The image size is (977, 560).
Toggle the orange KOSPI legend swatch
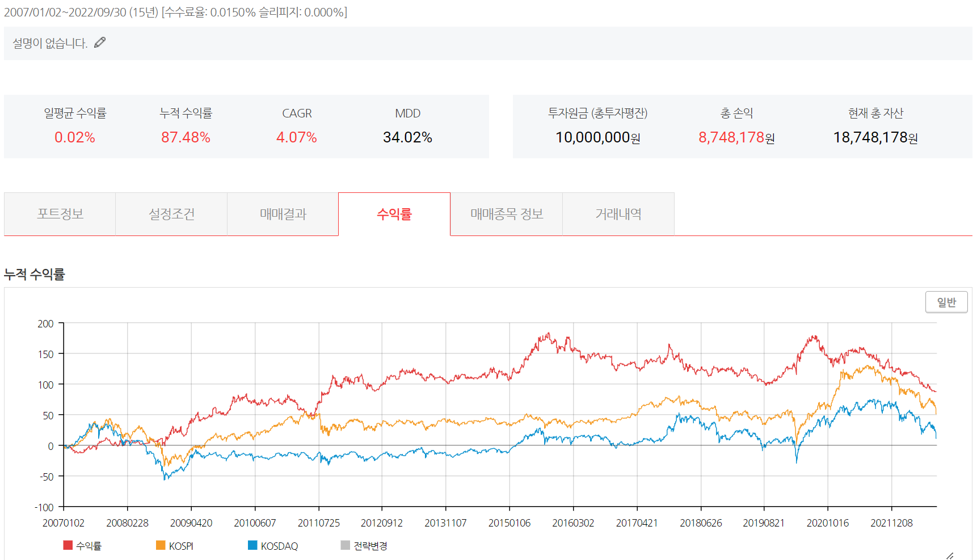161,545
